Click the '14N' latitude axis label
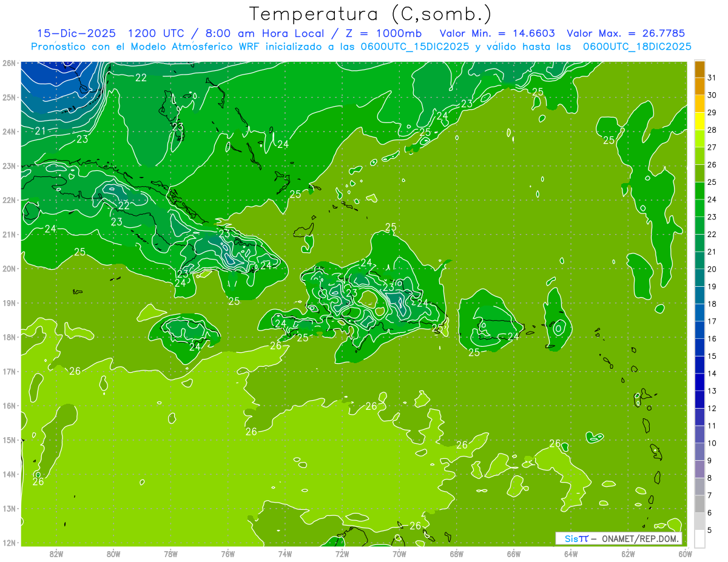 click(x=9, y=474)
